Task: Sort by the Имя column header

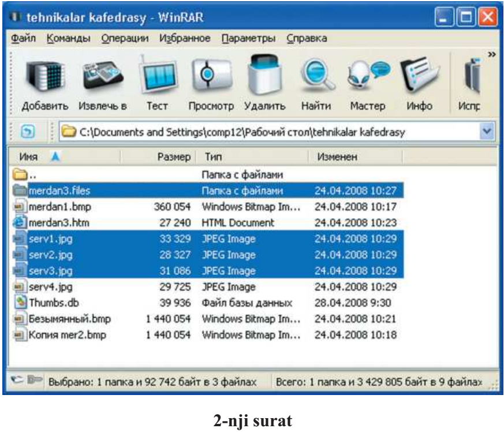Action: click(x=64, y=157)
